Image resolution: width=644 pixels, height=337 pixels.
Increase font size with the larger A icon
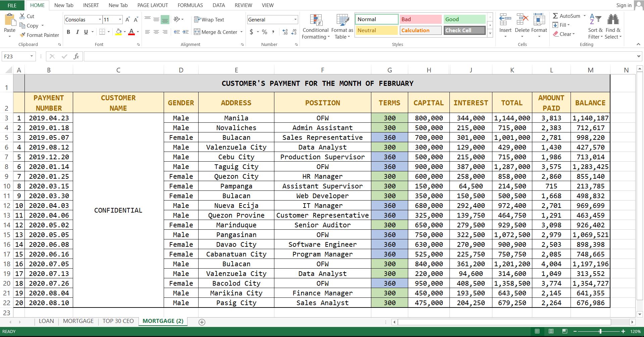point(127,19)
